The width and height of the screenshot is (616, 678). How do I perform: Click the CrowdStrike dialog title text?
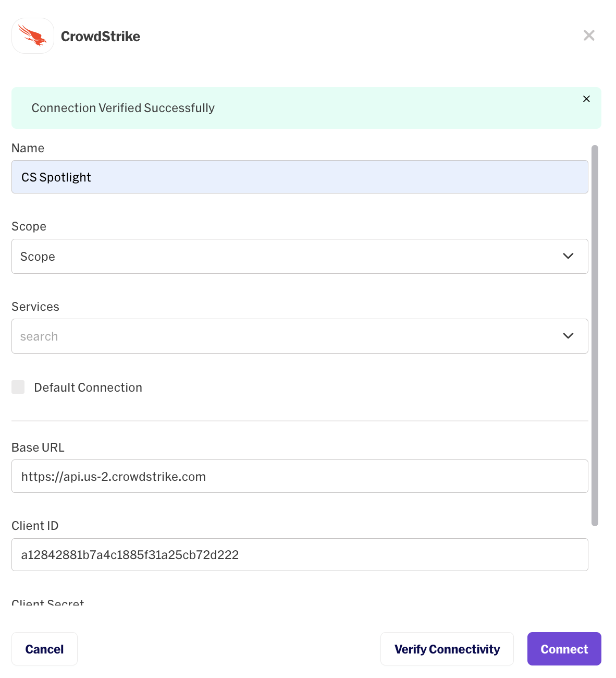[101, 37]
